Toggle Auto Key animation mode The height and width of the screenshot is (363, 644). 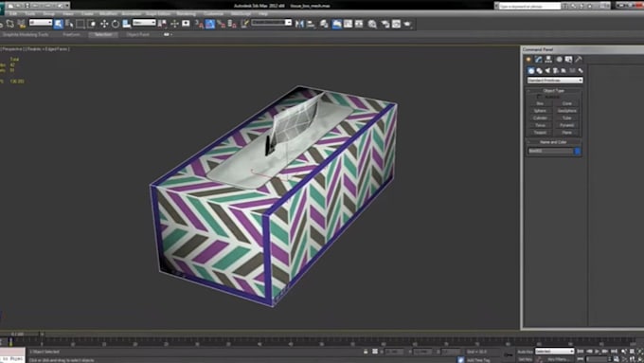[x=526, y=352]
